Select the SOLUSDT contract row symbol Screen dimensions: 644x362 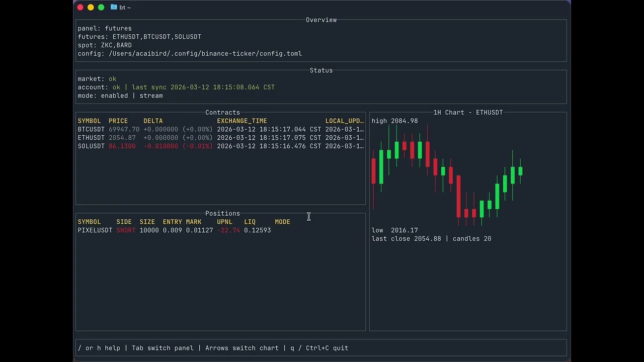(91, 146)
